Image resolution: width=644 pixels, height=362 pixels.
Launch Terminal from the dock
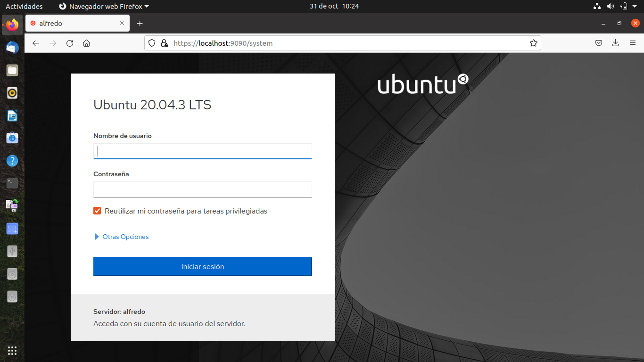coord(12,183)
